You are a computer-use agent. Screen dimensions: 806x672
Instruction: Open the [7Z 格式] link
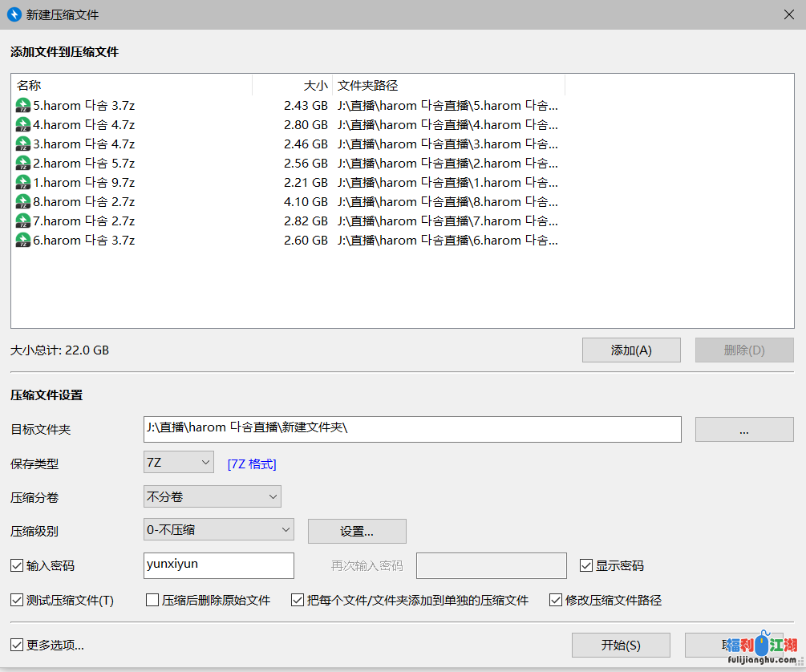252,464
